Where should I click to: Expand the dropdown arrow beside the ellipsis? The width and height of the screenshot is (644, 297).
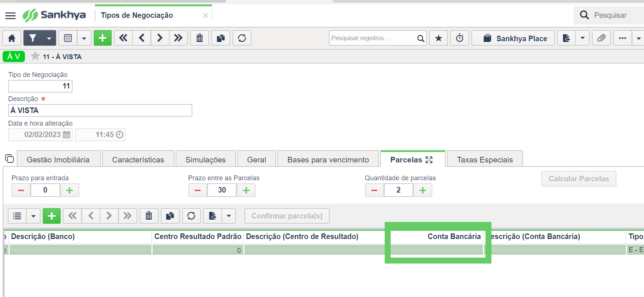[638, 38]
